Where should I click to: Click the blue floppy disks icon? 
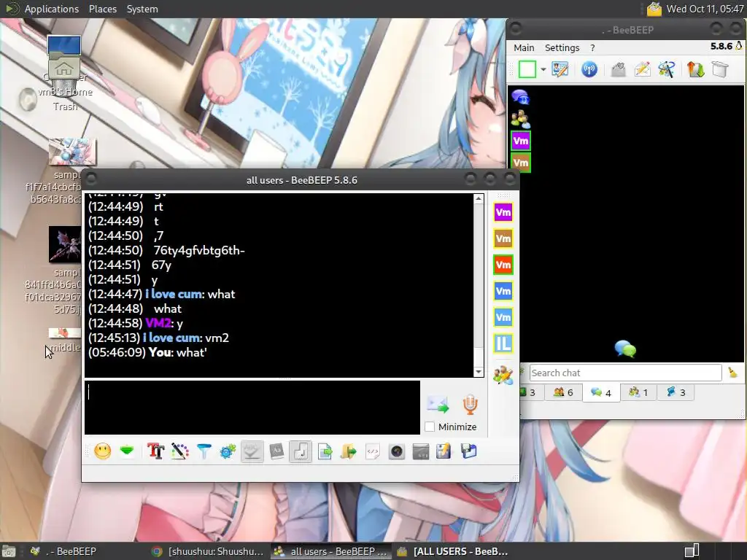pos(469,451)
